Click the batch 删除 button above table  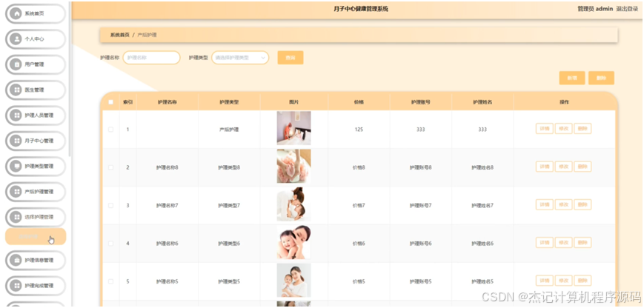pos(601,78)
